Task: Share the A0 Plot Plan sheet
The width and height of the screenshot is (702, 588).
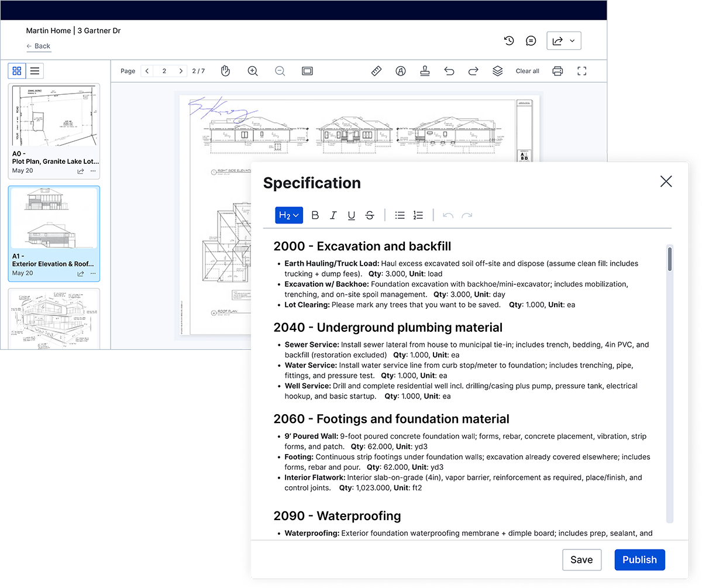Action: [x=81, y=171]
